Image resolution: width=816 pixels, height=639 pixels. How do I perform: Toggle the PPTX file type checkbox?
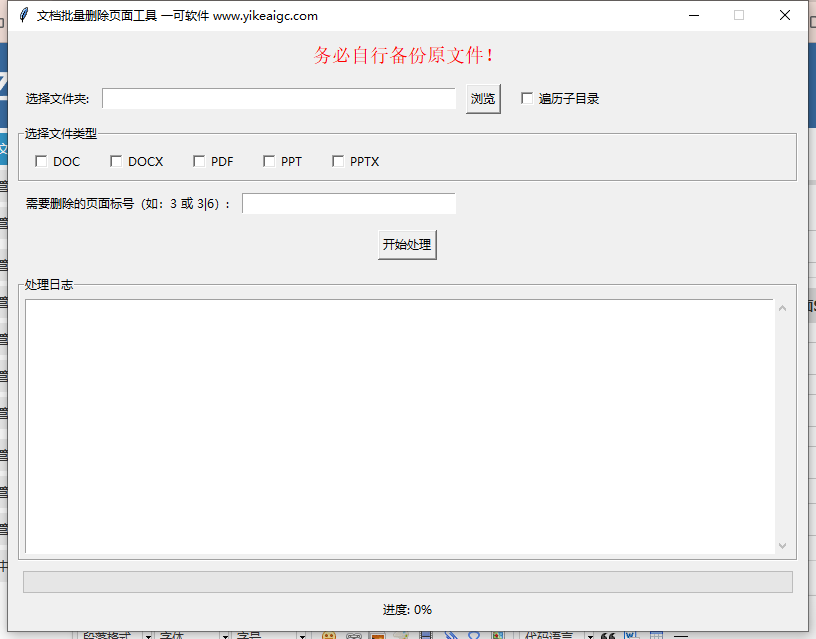coord(338,161)
